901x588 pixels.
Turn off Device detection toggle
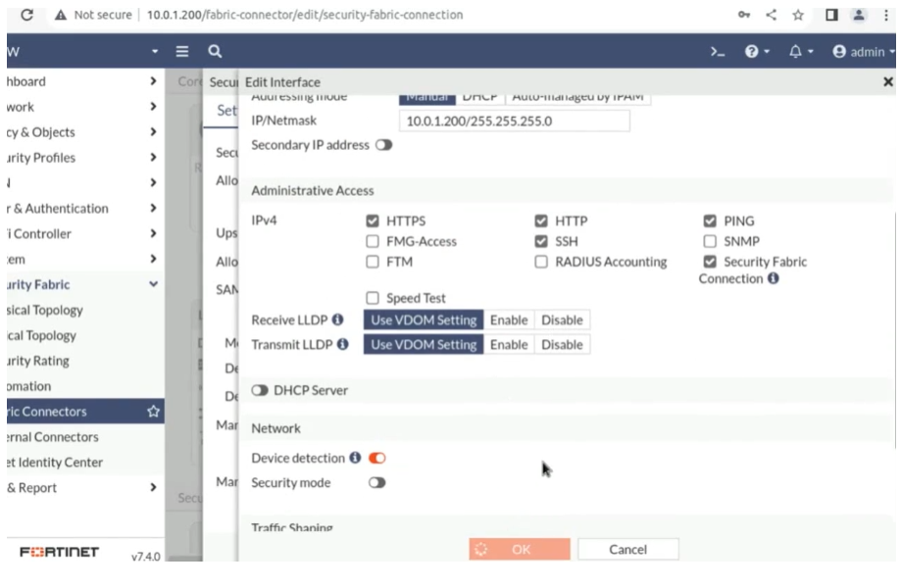point(376,459)
